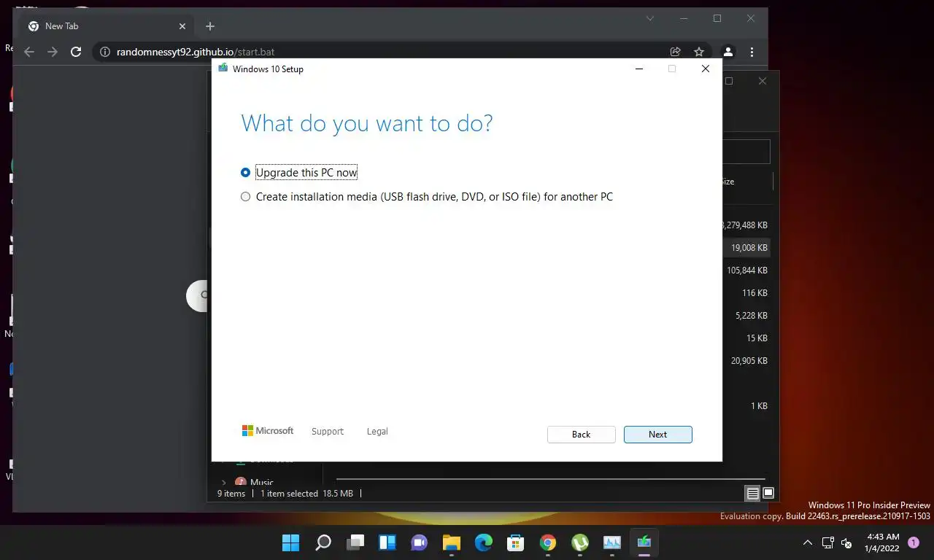Open taskbar Search

coord(323,542)
